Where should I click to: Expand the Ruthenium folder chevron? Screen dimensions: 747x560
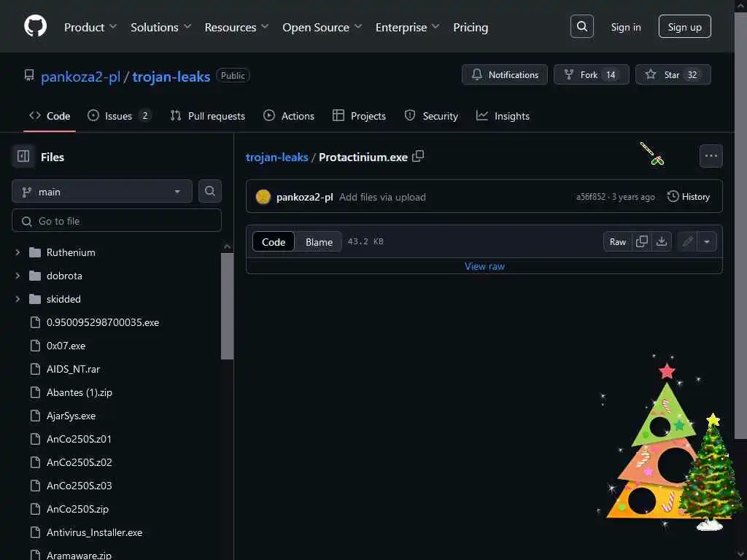pyautogui.click(x=18, y=252)
